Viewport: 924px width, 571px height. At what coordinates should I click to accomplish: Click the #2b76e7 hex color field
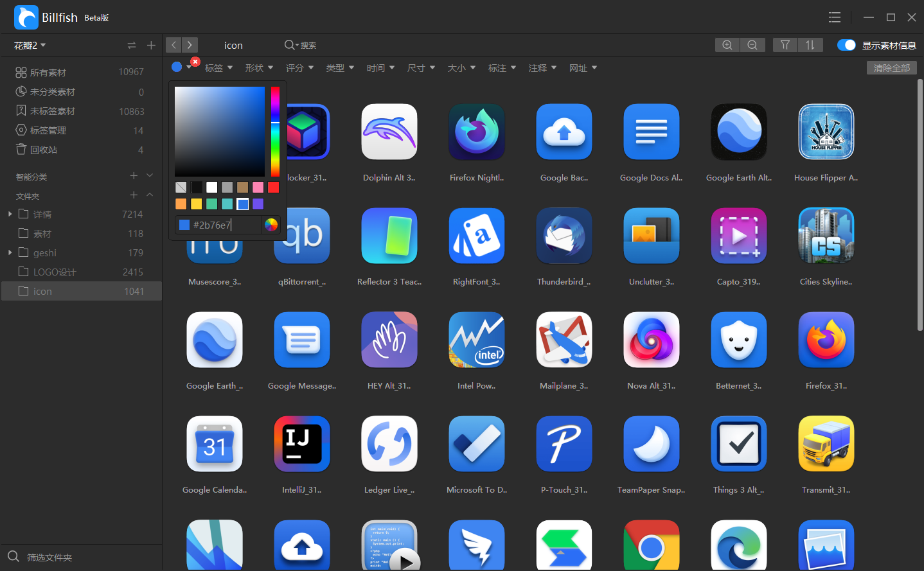tap(220, 225)
